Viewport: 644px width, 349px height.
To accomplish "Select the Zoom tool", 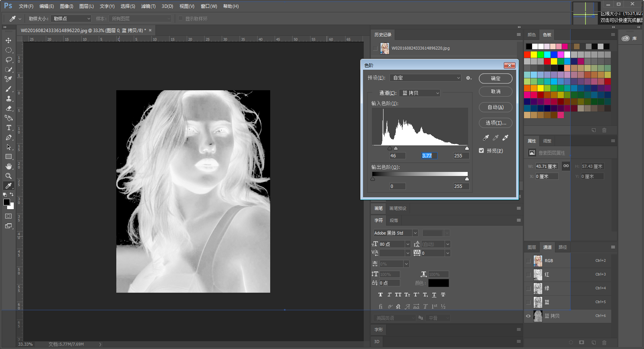I will point(9,176).
